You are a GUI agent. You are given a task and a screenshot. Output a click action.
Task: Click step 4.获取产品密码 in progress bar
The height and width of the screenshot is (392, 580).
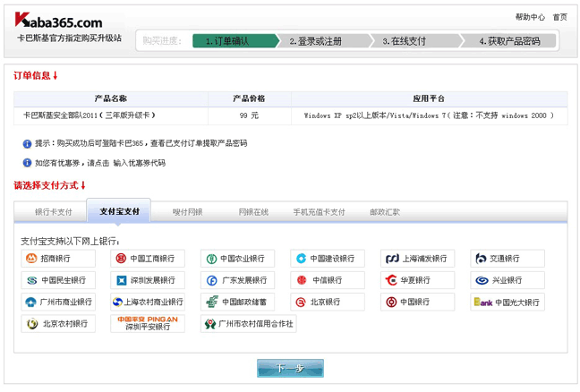pyautogui.click(x=509, y=40)
